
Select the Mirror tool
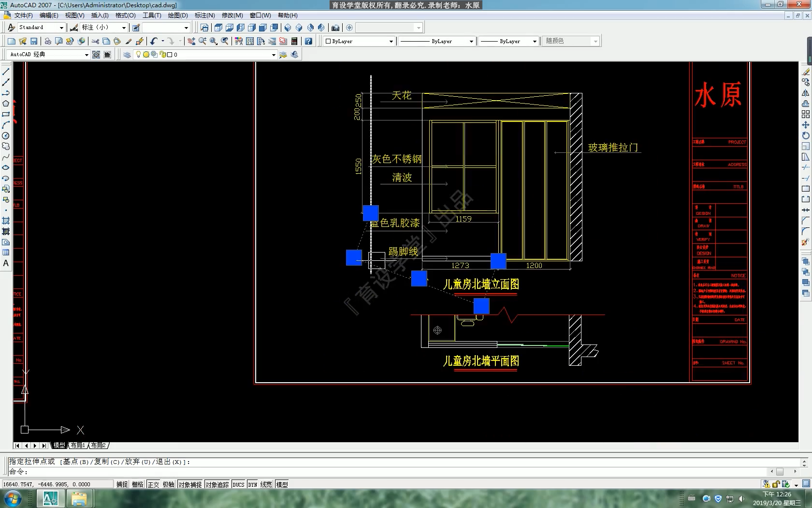point(806,93)
